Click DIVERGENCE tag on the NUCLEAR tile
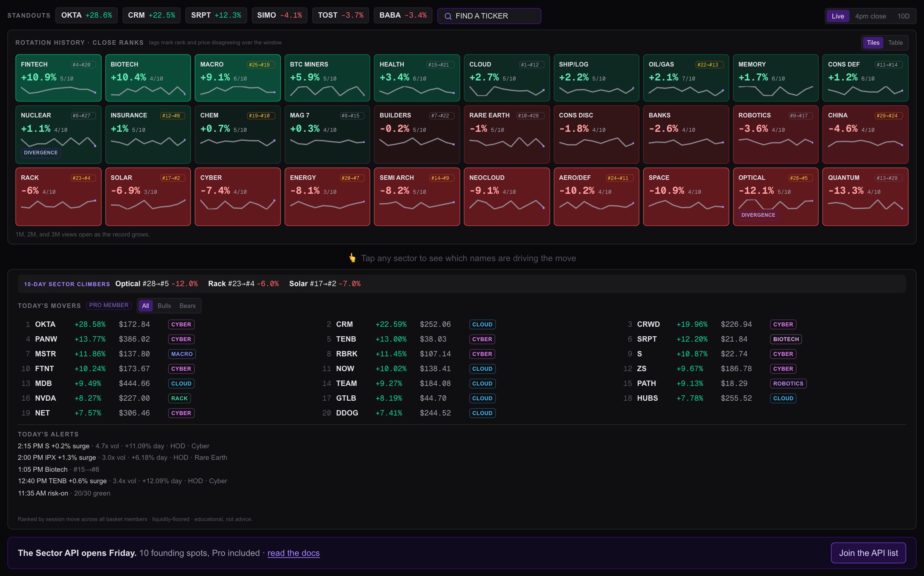Image resolution: width=924 pixels, height=576 pixels. (x=41, y=153)
